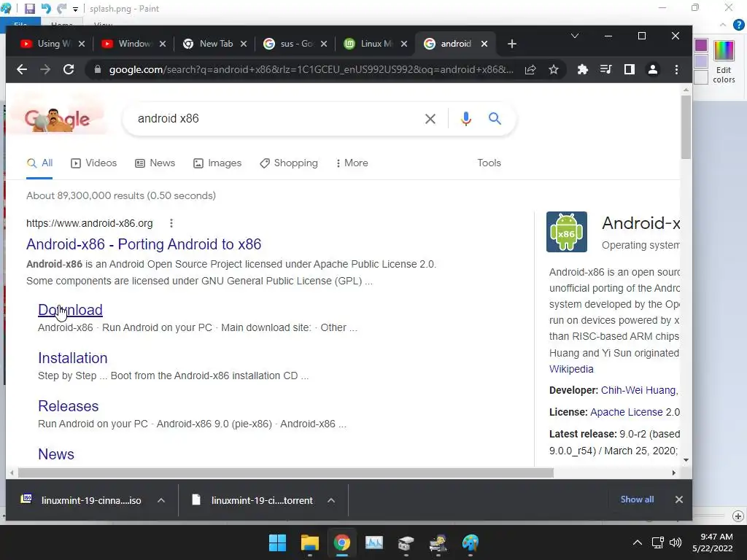Switch to the Linux Mint tab
This screenshot has height=560, width=747.
click(369, 44)
